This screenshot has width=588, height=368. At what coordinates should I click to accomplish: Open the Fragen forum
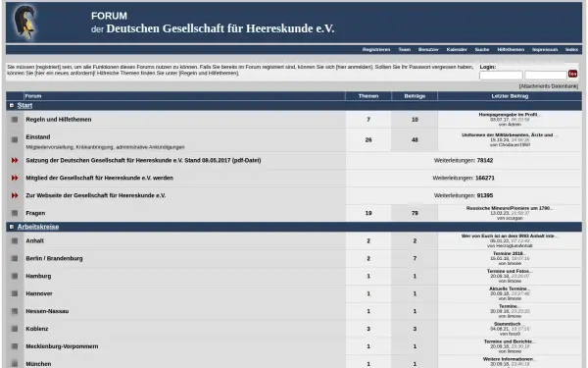(x=35, y=213)
